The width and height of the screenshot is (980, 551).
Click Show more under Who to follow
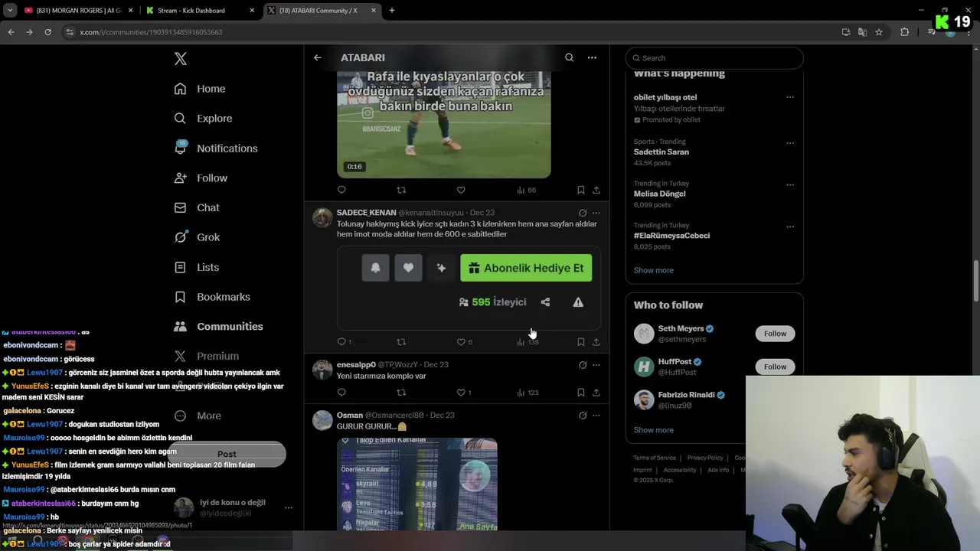click(653, 430)
